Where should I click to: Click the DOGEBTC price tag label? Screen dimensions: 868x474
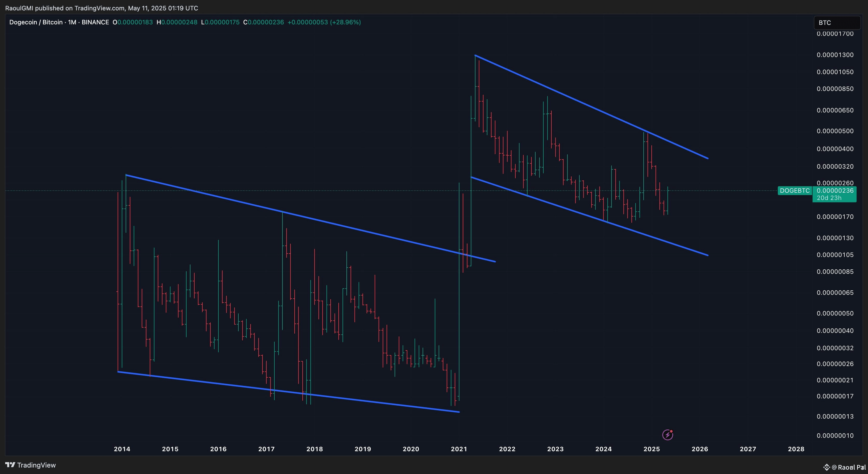coord(794,191)
